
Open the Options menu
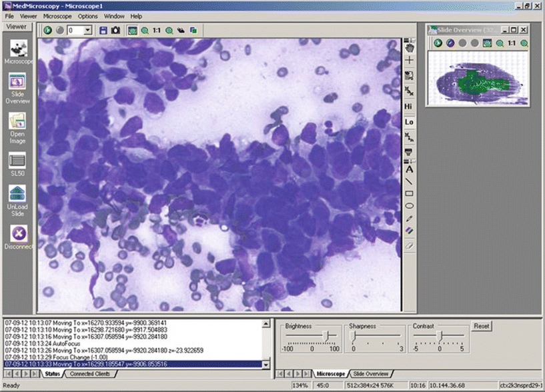point(87,15)
